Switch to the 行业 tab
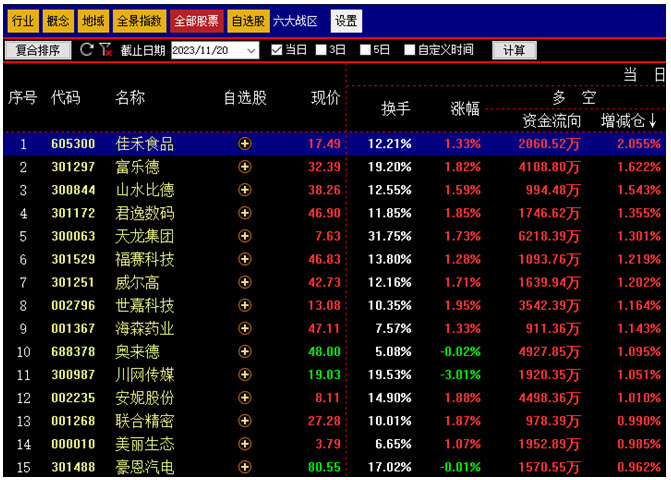Image resolution: width=671 pixels, height=480 pixels. (23, 21)
